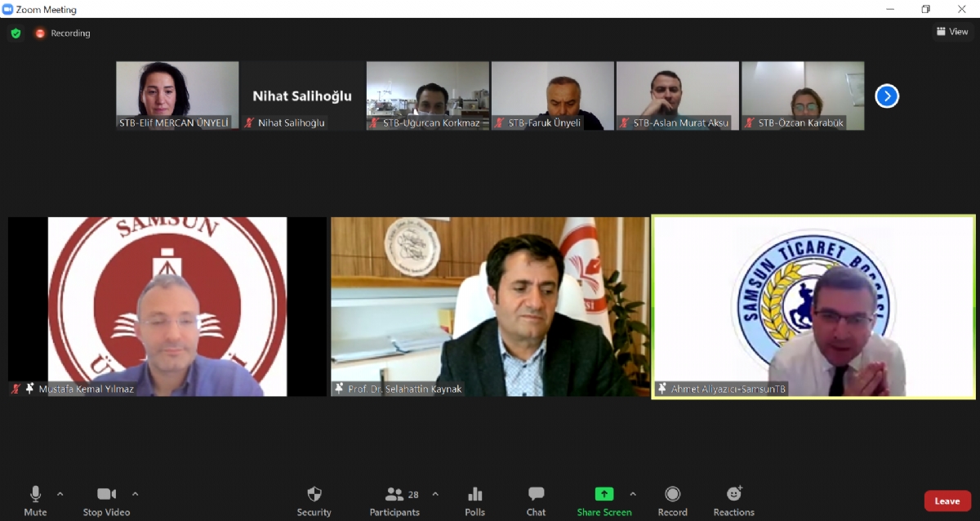Open the Reactions emoji menu

click(733, 495)
